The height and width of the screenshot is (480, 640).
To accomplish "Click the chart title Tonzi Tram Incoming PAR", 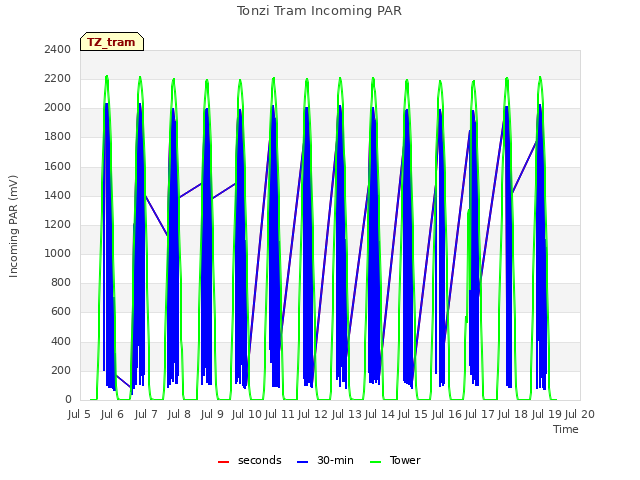I will point(319,11).
